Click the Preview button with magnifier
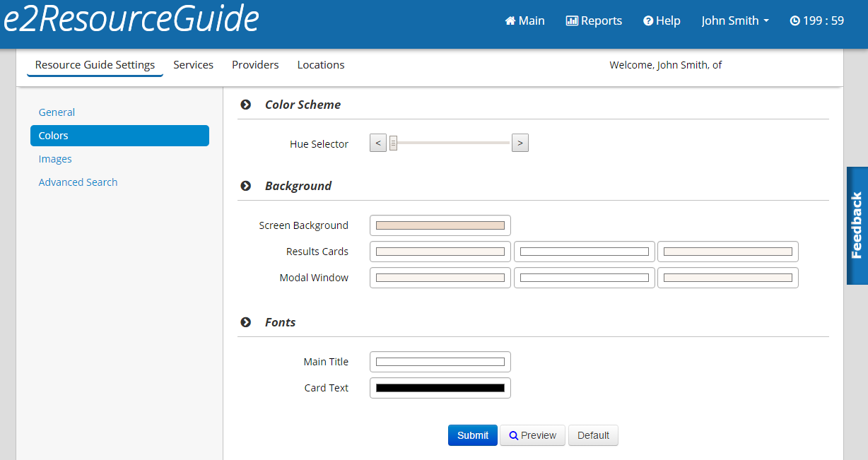 pos(532,435)
